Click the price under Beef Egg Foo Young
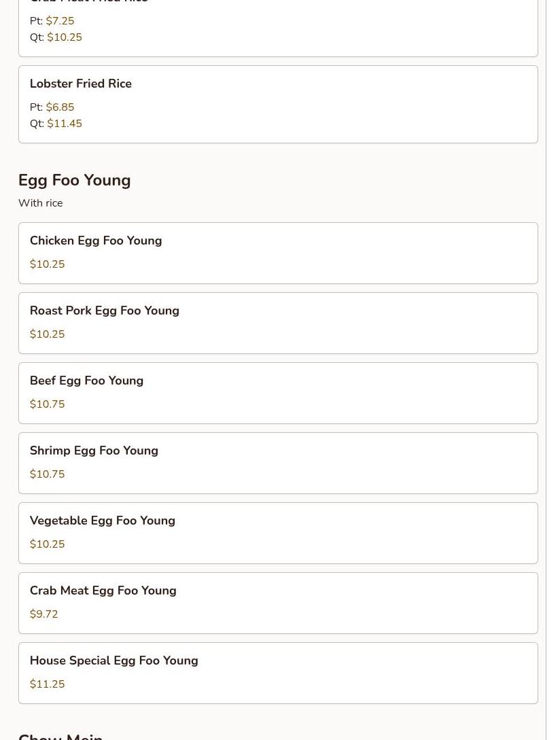 tap(47, 404)
